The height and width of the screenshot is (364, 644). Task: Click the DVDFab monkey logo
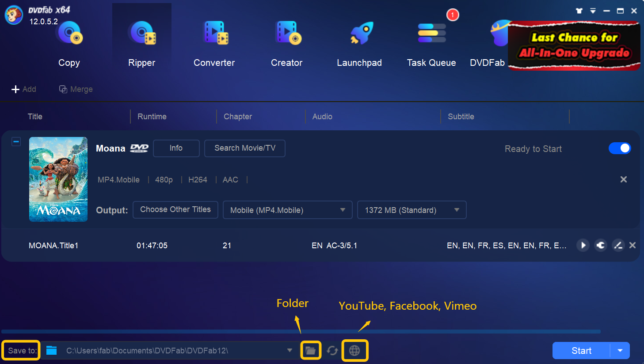(14, 15)
